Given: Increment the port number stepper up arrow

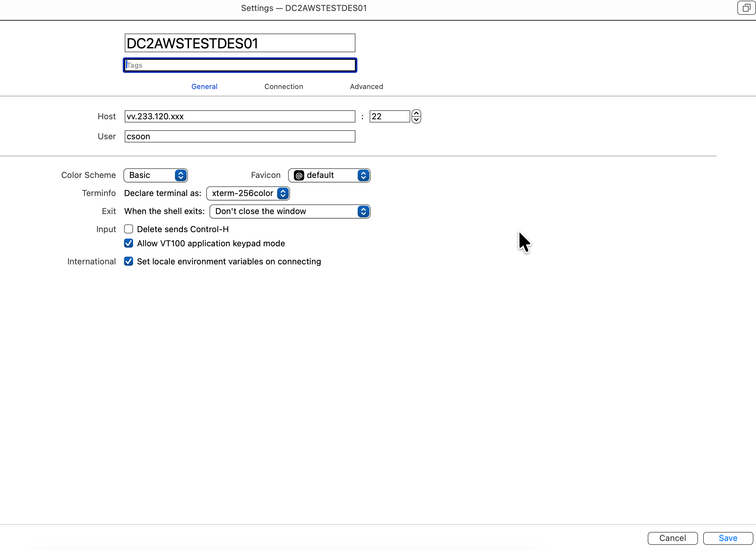Looking at the screenshot, I should (x=416, y=113).
